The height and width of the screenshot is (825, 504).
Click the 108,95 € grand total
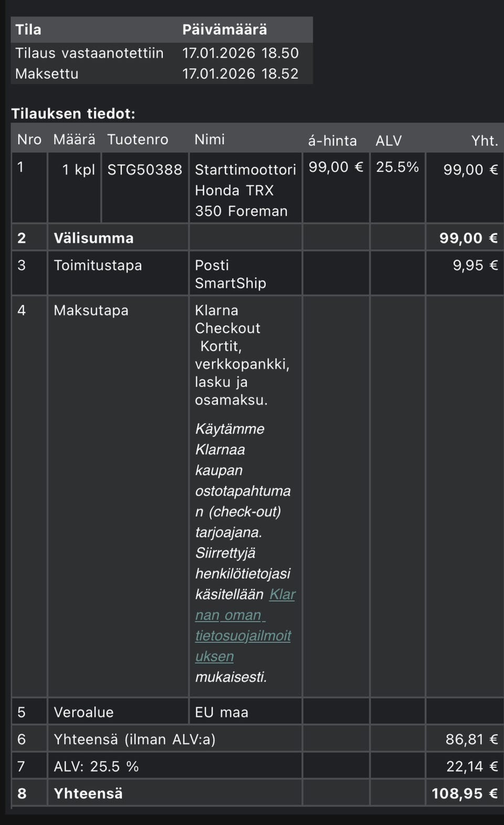coord(464,793)
